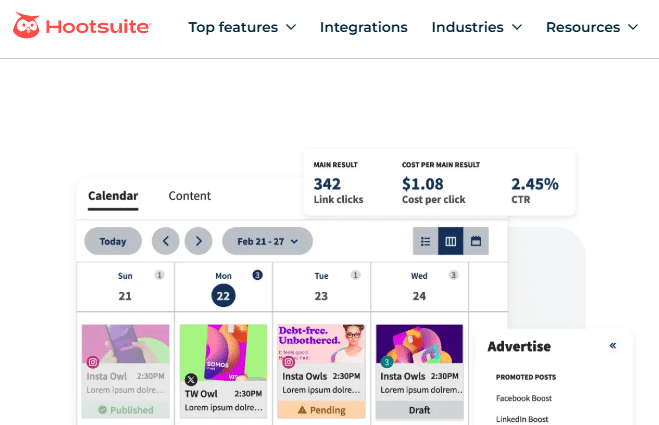
Task: Click the Instagram icon on Tuesday's post
Action: pos(289,362)
